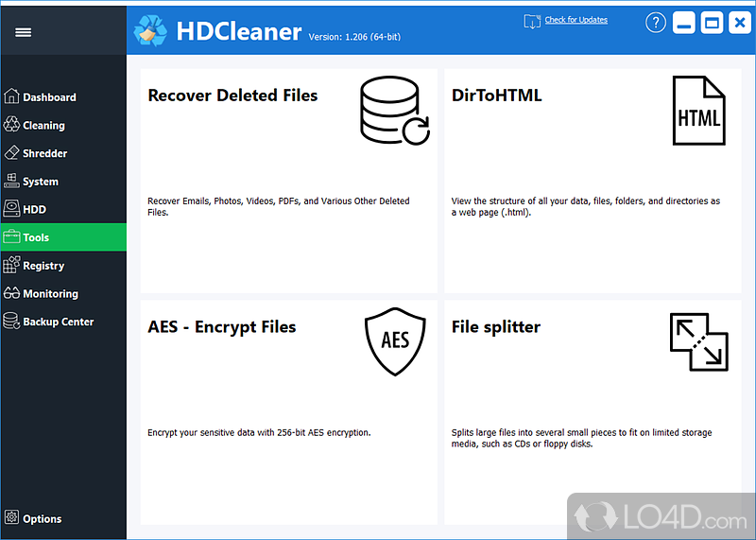756x540 pixels.
Task: Click the update download icon
Action: click(532, 21)
